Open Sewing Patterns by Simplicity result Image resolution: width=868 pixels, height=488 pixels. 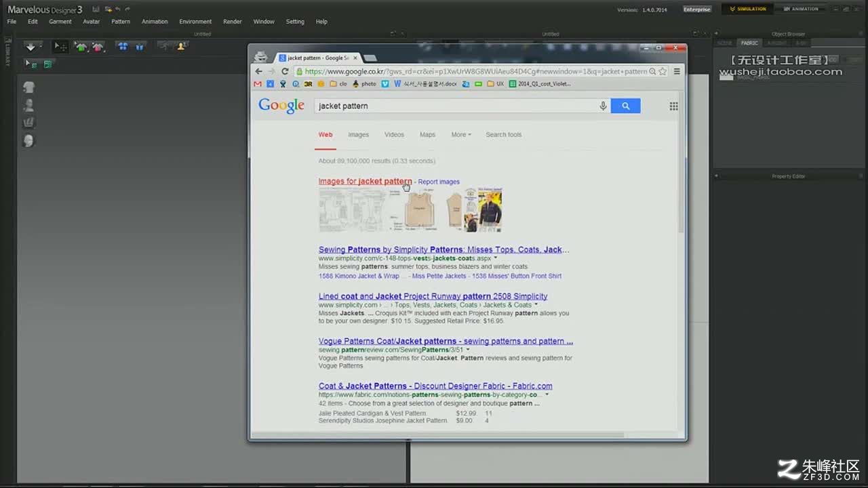pyautogui.click(x=443, y=249)
